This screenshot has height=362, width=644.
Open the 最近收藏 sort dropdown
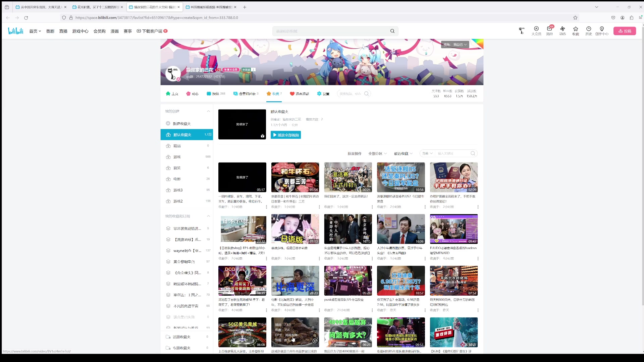click(x=403, y=154)
